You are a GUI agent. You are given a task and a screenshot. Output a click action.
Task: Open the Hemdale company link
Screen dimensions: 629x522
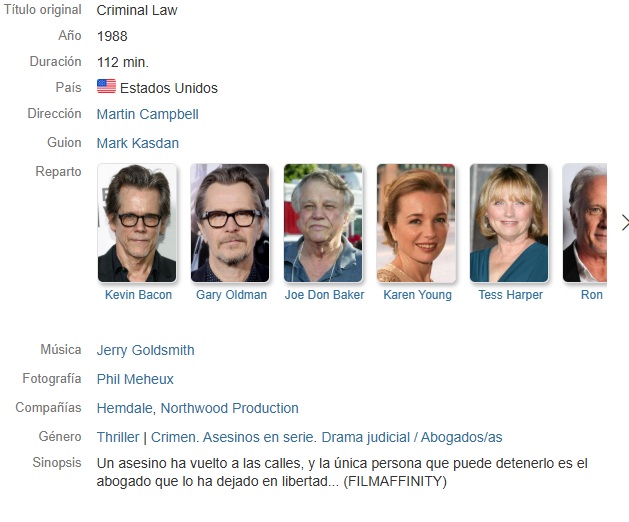coord(124,408)
